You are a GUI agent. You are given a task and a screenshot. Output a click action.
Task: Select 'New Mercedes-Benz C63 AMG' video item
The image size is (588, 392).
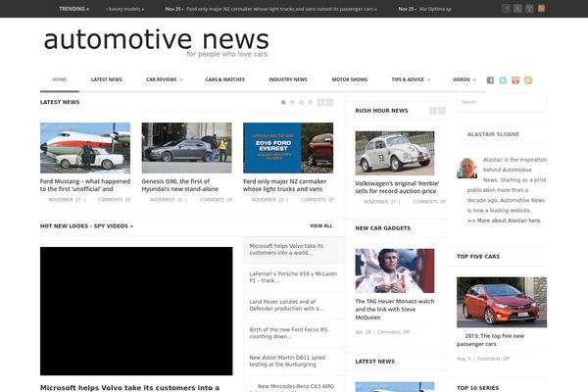point(294,386)
